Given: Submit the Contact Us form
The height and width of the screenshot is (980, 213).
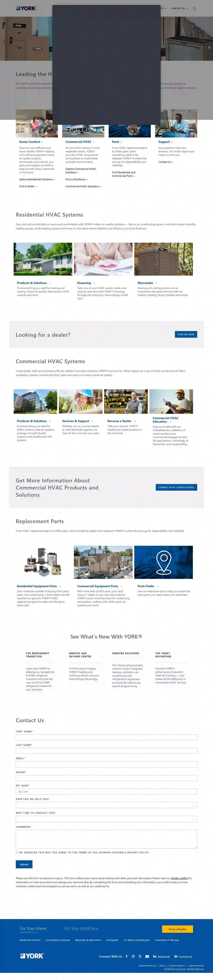Looking at the screenshot, I should click(x=24, y=864).
